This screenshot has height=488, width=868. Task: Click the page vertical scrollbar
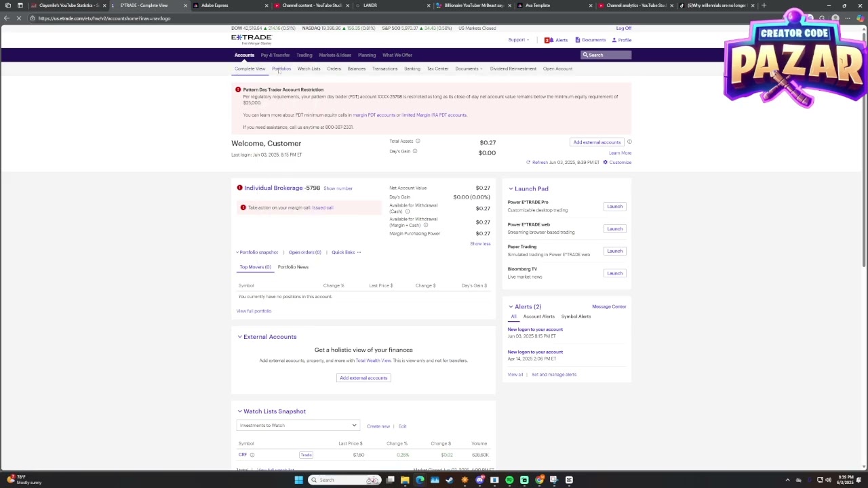pos(864,149)
